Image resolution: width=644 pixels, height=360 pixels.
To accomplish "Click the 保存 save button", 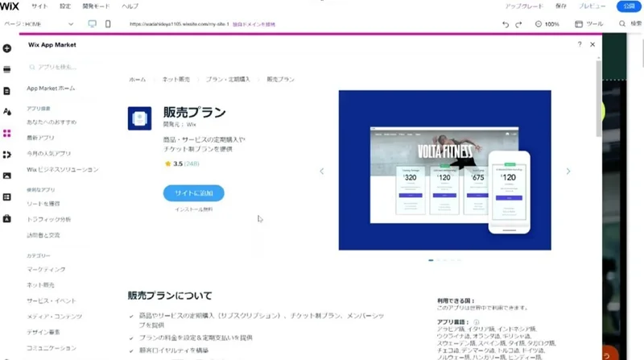I will point(560,6).
